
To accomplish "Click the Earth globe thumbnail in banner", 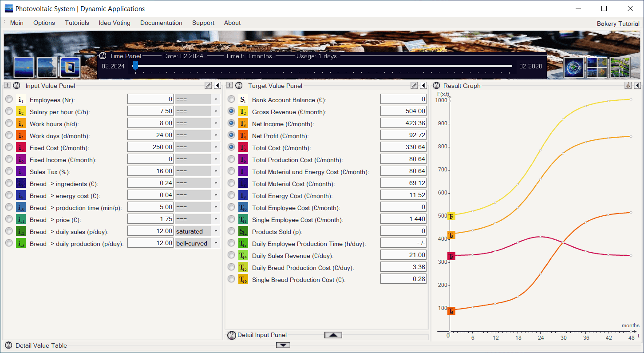I will (574, 67).
